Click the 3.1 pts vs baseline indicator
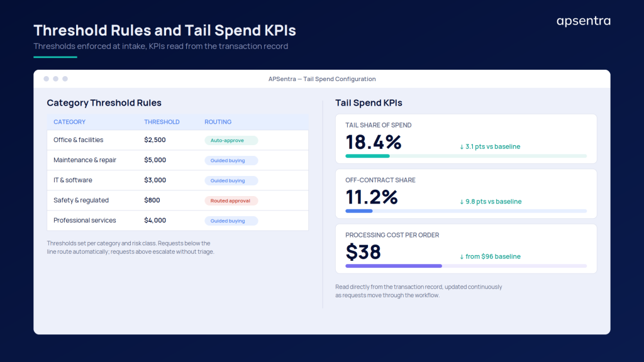 [x=490, y=146]
